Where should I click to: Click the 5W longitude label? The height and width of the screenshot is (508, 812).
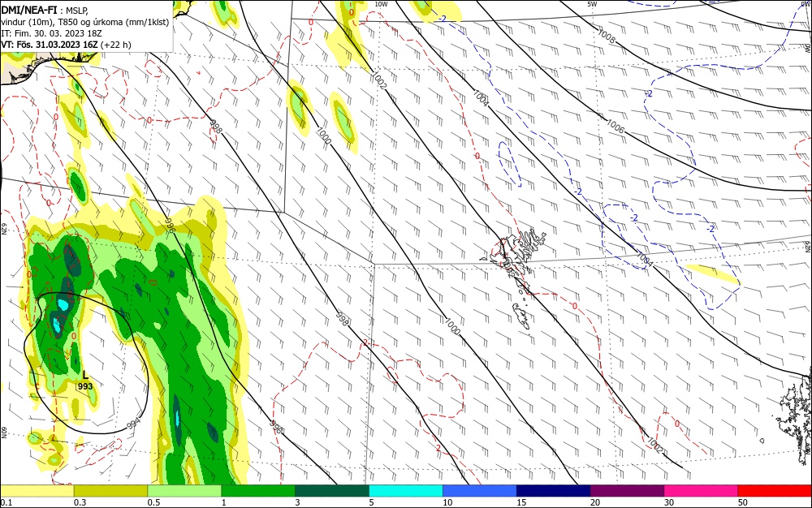click(x=592, y=4)
